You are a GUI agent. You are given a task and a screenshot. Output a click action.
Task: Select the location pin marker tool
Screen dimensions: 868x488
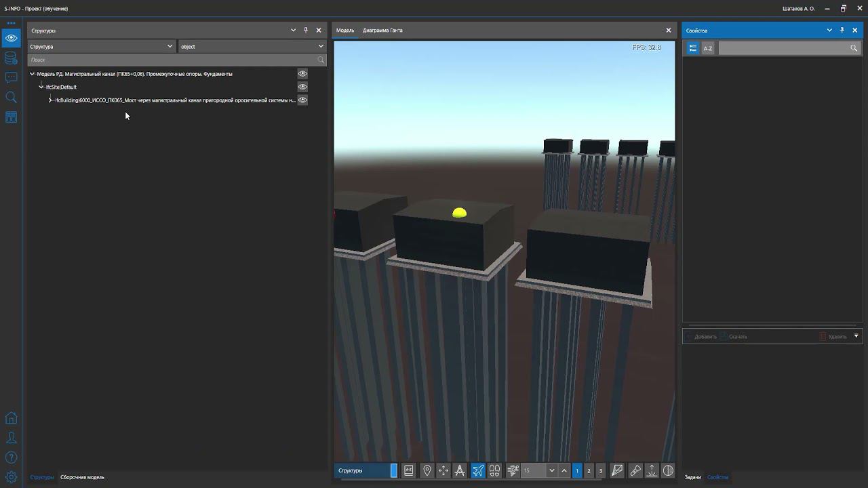click(427, 470)
